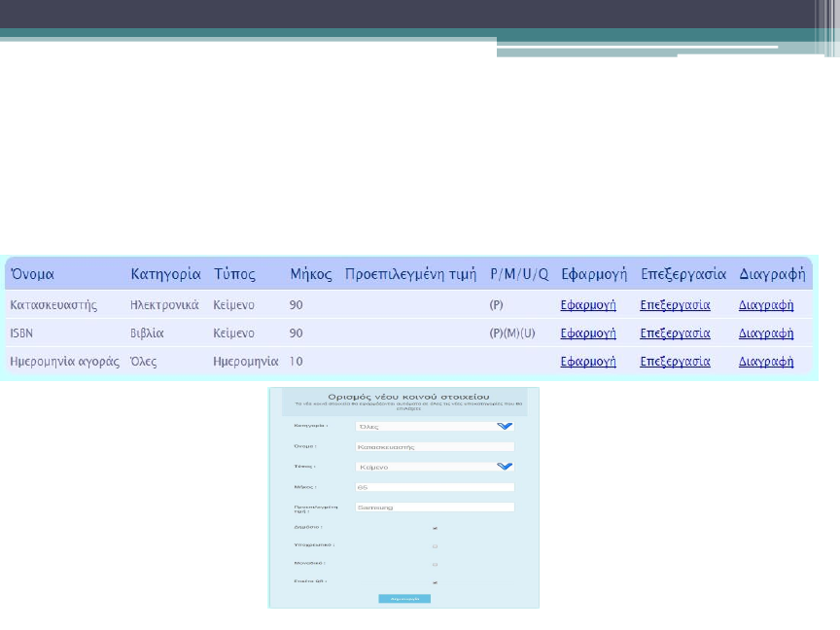Check the Μοναδικό checkbox
840x630 pixels.
(x=435, y=564)
